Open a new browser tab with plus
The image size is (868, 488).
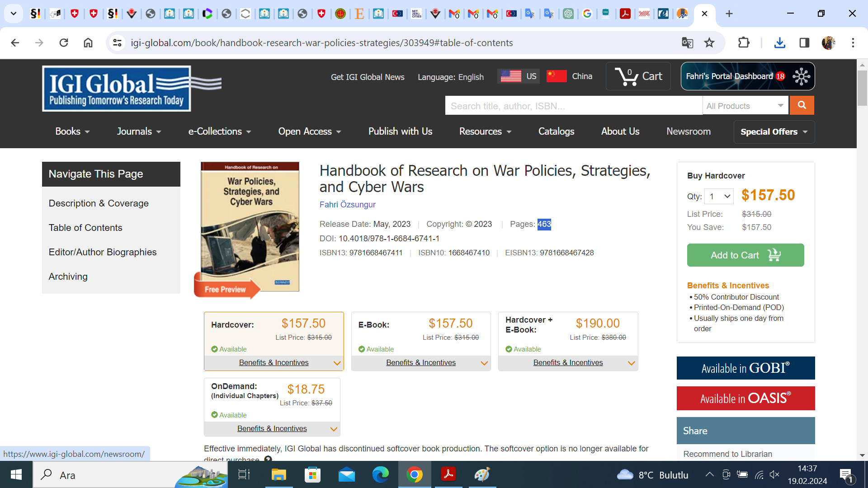tap(729, 14)
